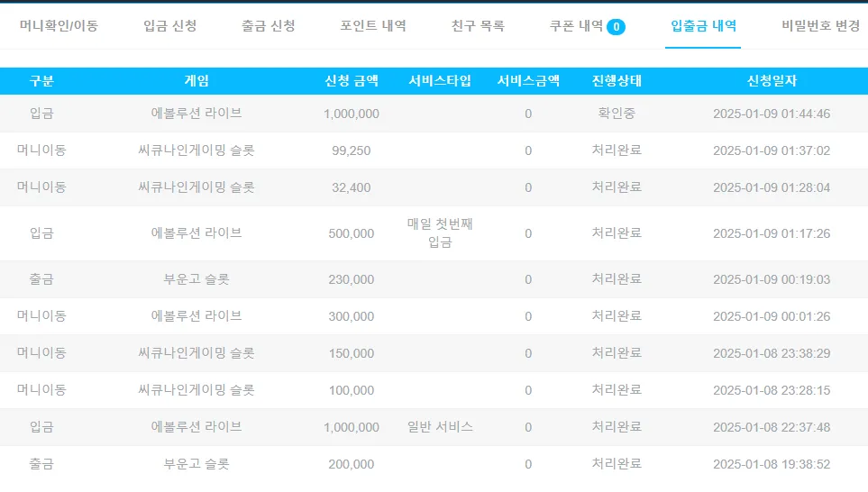
Task: Click the amount 32,400
Action: 352,188
